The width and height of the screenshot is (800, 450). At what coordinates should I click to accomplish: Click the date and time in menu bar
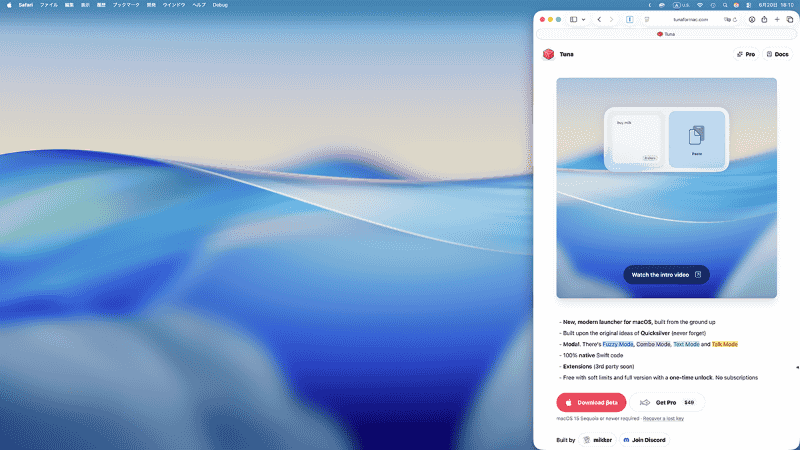click(776, 5)
